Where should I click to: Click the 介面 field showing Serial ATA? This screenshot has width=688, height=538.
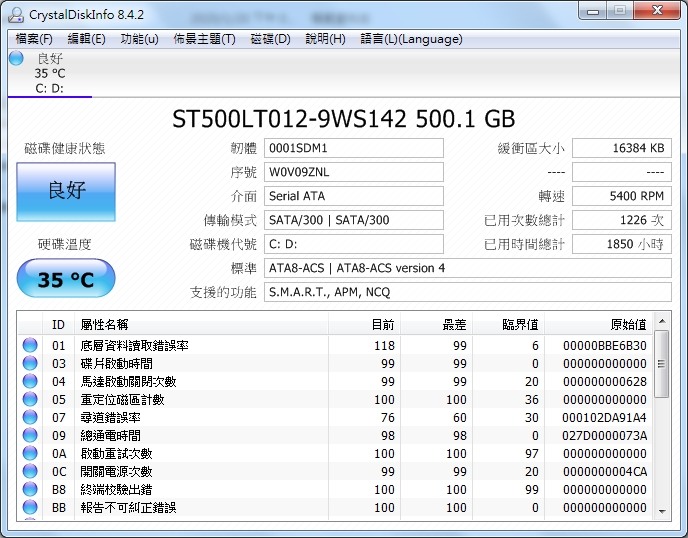click(x=354, y=196)
